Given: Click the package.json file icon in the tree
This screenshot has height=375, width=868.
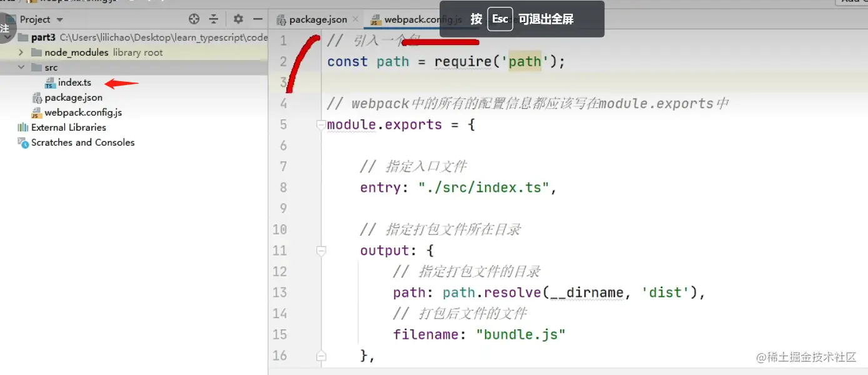Looking at the screenshot, I should [x=37, y=97].
